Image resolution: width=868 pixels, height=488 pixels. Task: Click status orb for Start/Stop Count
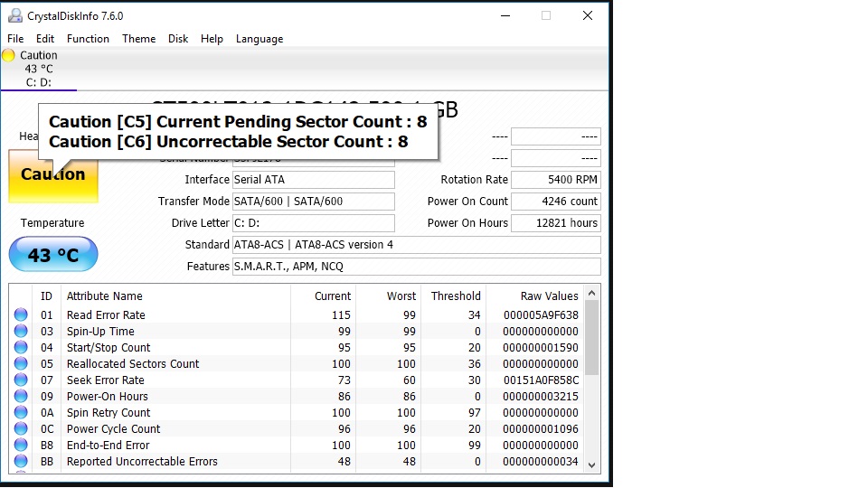[21, 347]
